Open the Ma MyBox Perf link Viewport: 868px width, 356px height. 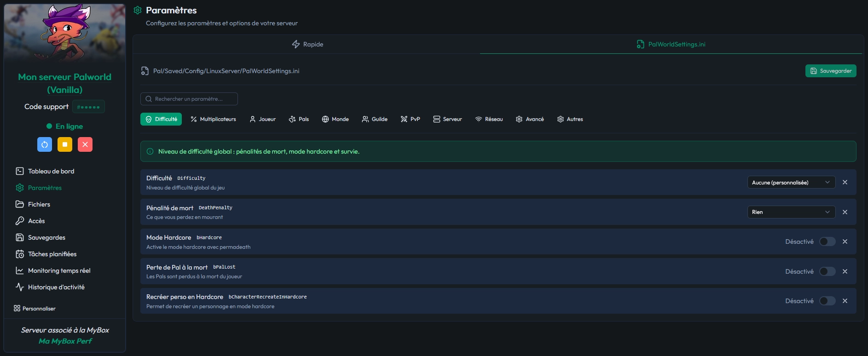[x=65, y=341]
